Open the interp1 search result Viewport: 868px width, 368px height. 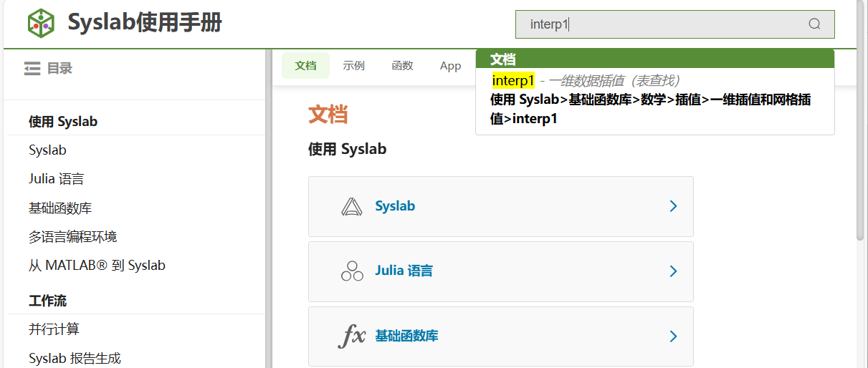(x=513, y=81)
